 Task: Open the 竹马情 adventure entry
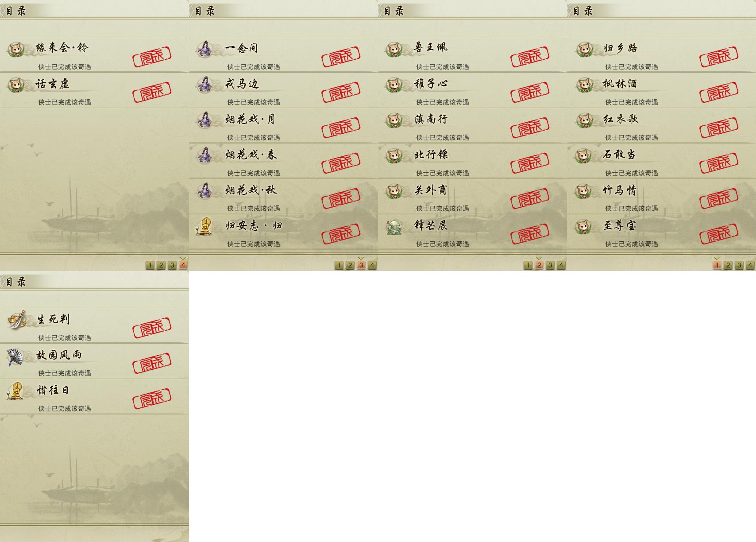[661, 196]
